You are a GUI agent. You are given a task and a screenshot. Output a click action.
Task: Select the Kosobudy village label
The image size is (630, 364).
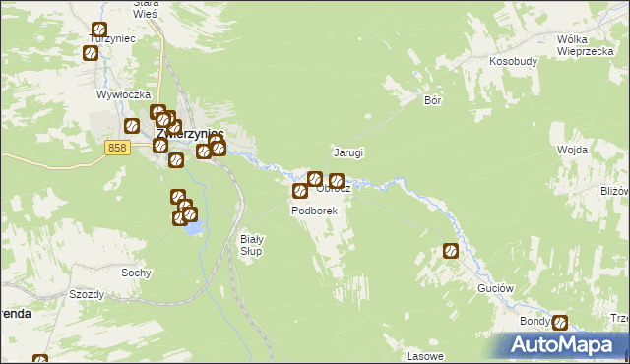click(513, 61)
